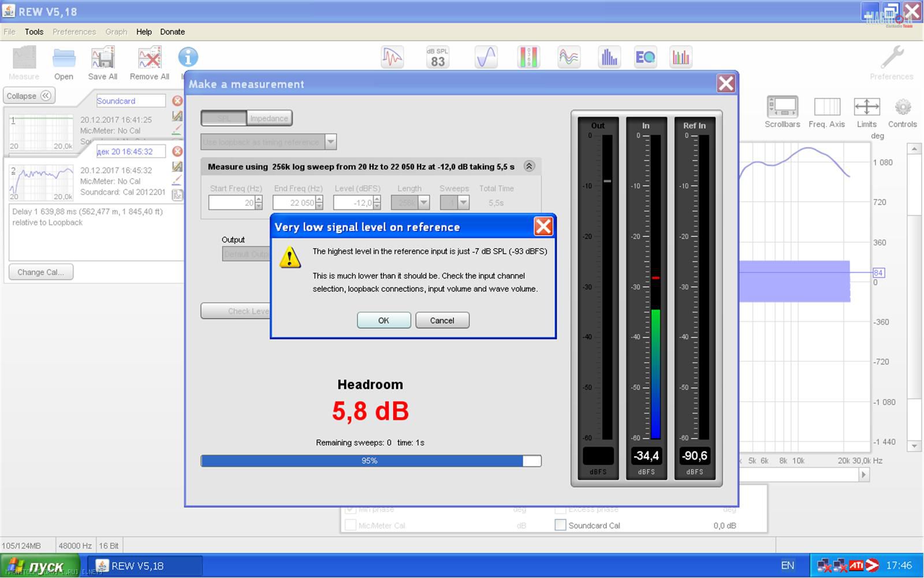Click the Start Freq stepper arrows
Image resolution: width=924 pixels, height=578 pixels.
pyautogui.click(x=258, y=203)
